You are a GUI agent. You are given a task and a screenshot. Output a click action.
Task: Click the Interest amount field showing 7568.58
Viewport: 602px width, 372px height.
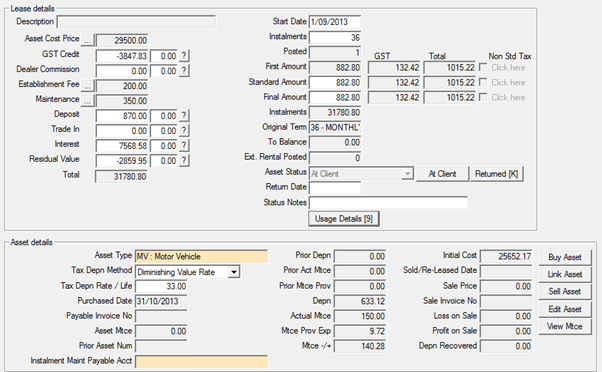tap(122, 146)
